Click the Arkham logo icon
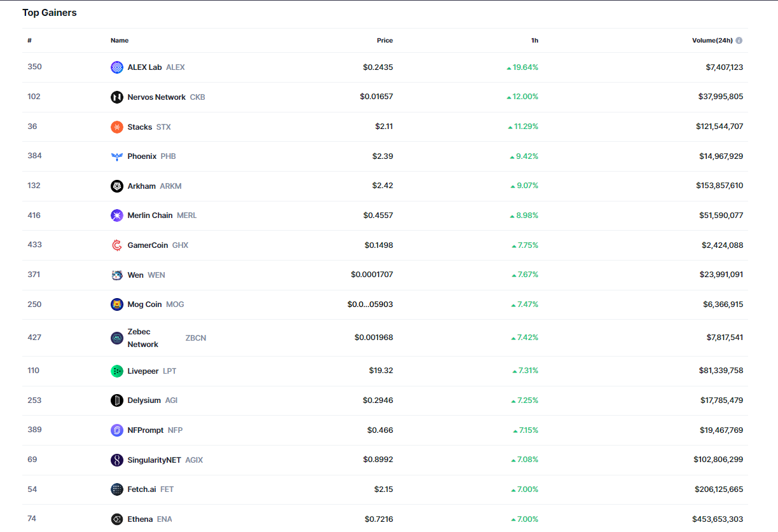 click(x=117, y=186)
